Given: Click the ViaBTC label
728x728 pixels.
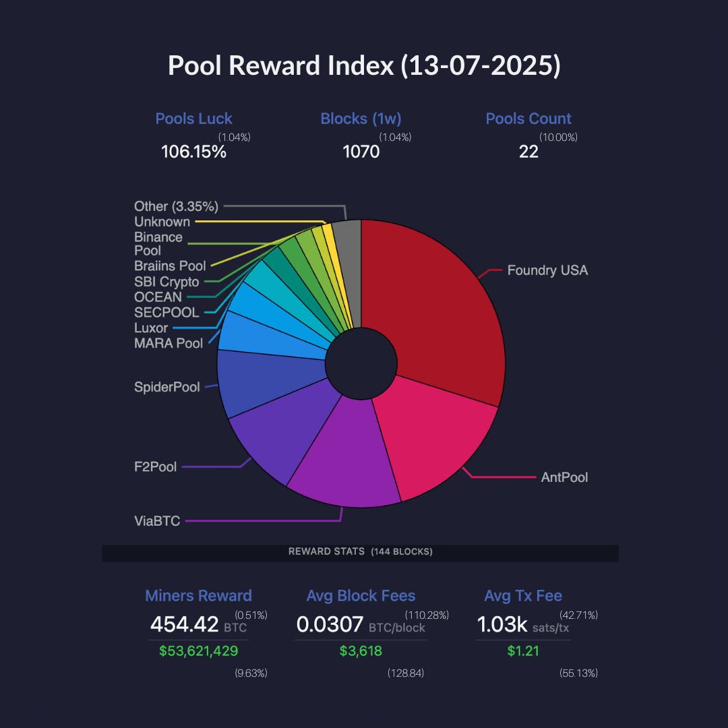Looking at the screenshot, I should coord(157,521).
